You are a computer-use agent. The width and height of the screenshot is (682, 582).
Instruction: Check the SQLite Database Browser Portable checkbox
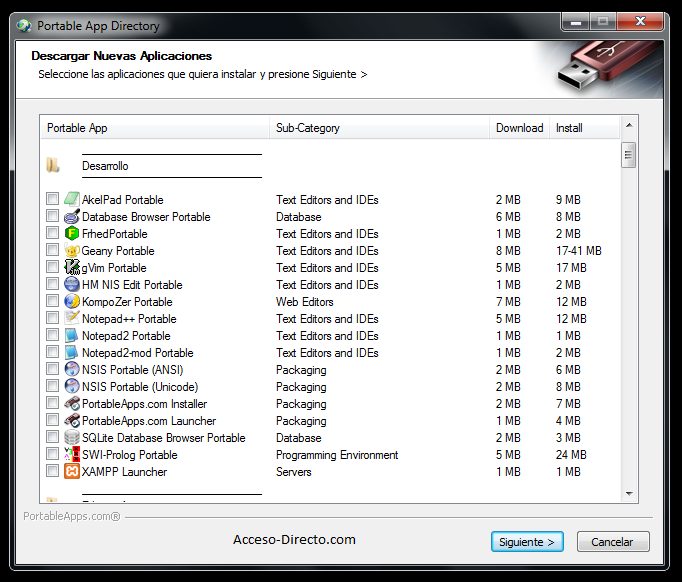(52, 437)
